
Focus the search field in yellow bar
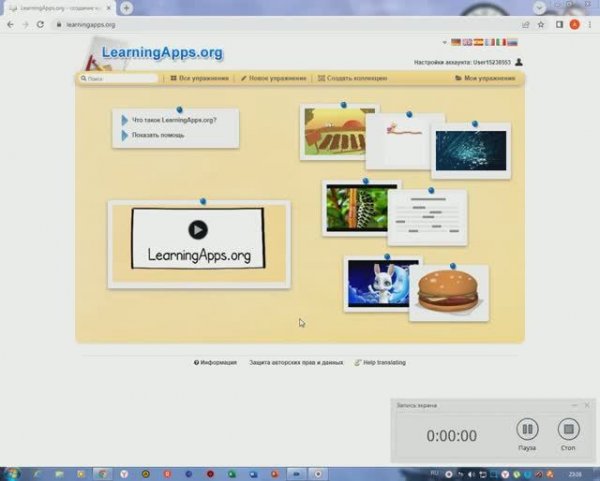point(119,78)
